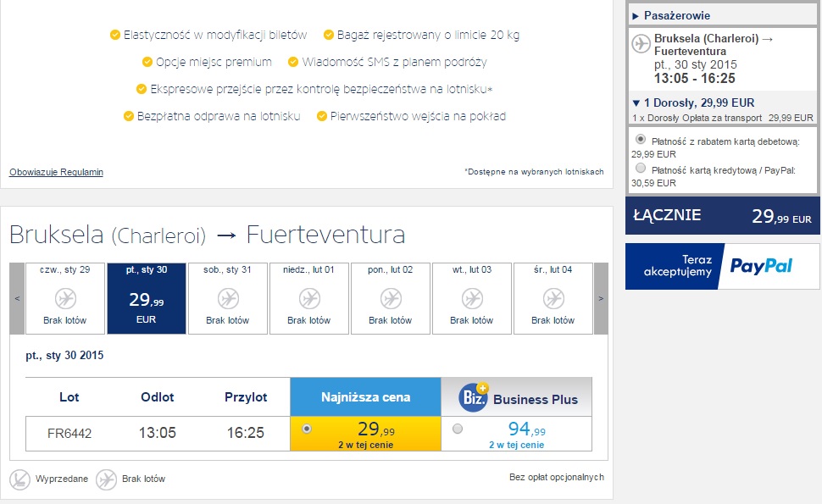Click the Brak lotów legend icon
Viewport: 822px width, 504px height.
point(106,479)
